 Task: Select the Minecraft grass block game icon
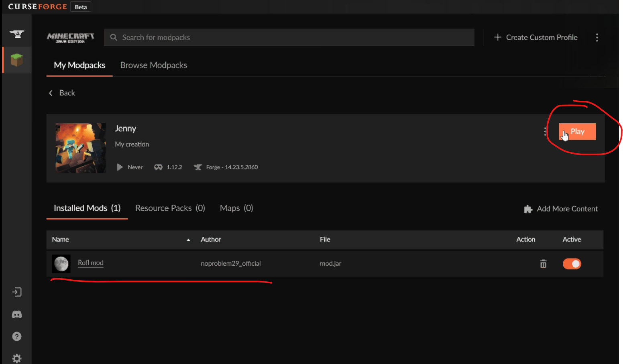(x=17, y=60)
